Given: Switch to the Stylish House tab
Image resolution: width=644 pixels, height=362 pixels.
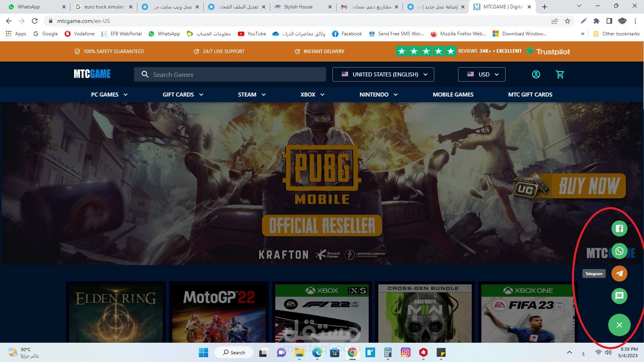Looking at the screenshot, I should [x=303, y=7].
